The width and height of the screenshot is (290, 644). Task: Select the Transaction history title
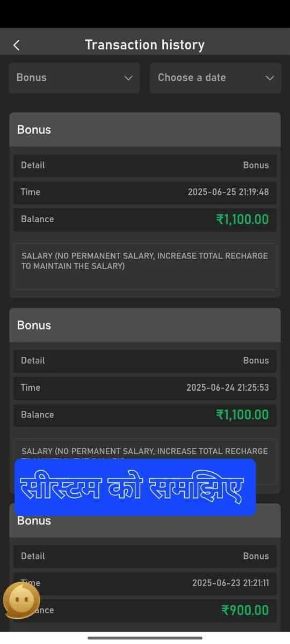[x=144, y=45]
